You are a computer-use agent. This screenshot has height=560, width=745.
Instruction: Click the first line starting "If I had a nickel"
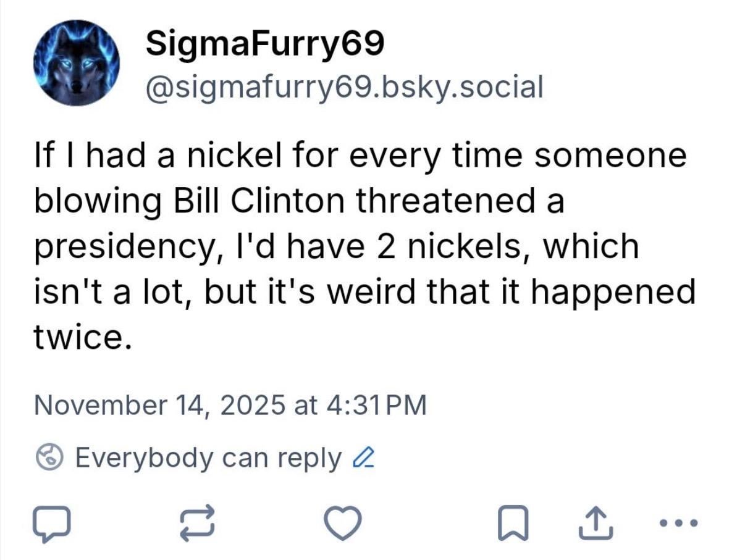coord(360,156)
